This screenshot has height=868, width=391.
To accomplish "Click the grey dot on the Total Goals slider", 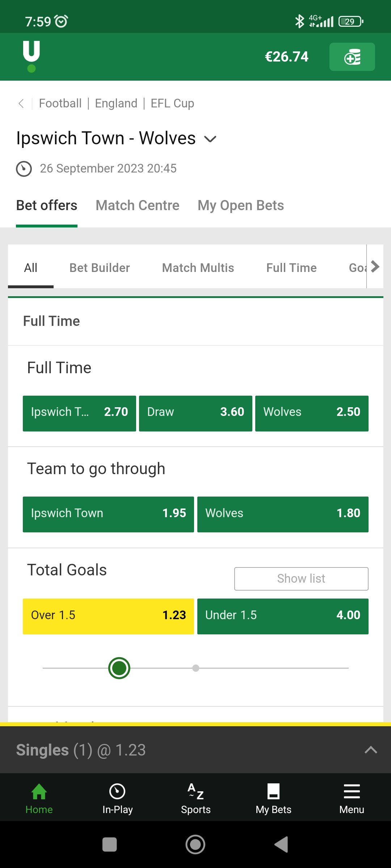I will point(196,668).
